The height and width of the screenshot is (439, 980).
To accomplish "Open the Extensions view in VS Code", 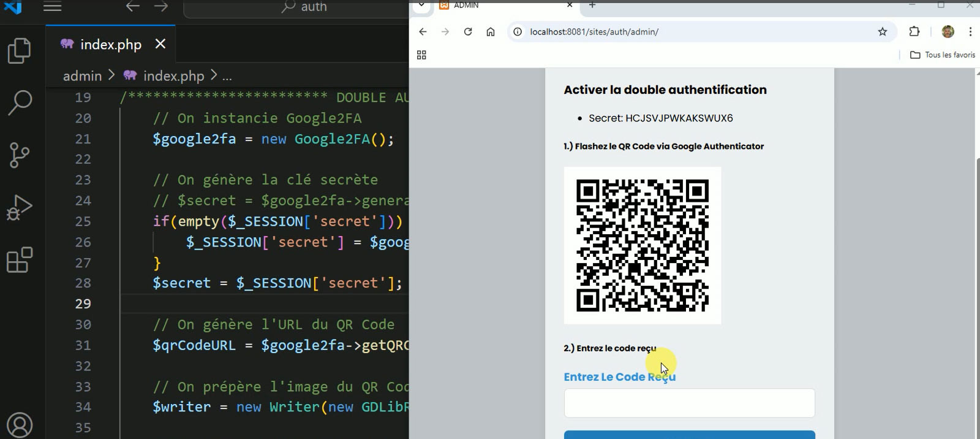I will 20,260.
